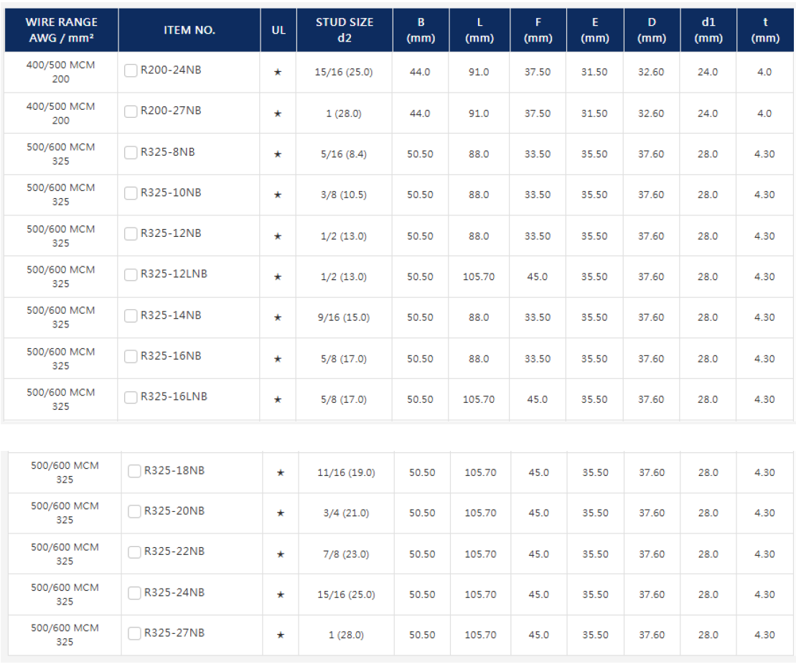Click the t (mm) column header
796x672 pixels.
765,30
